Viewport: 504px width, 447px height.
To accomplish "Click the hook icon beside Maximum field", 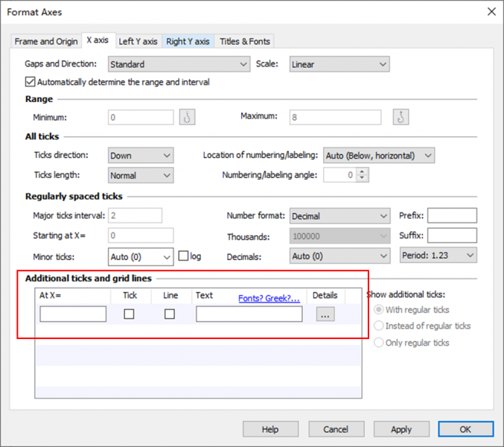I will (x=401, y=117).
